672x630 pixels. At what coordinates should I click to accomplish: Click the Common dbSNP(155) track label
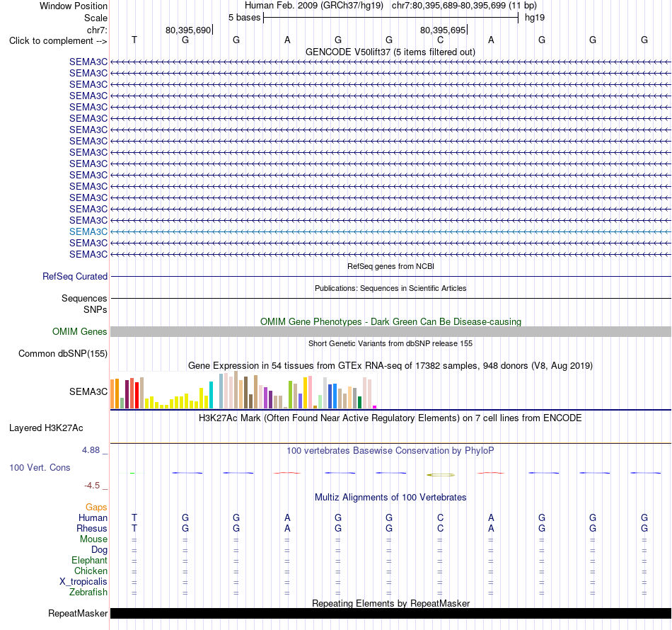[x=63, y=353]
